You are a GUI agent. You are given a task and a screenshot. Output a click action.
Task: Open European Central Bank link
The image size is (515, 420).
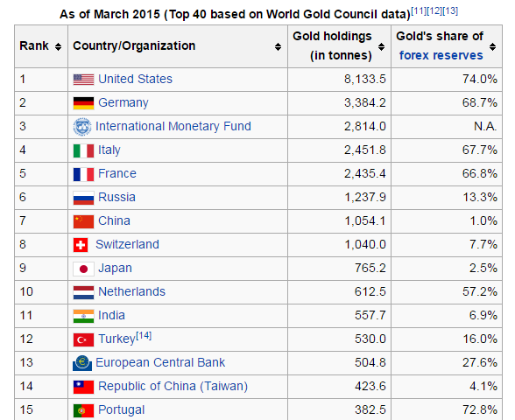160,362
